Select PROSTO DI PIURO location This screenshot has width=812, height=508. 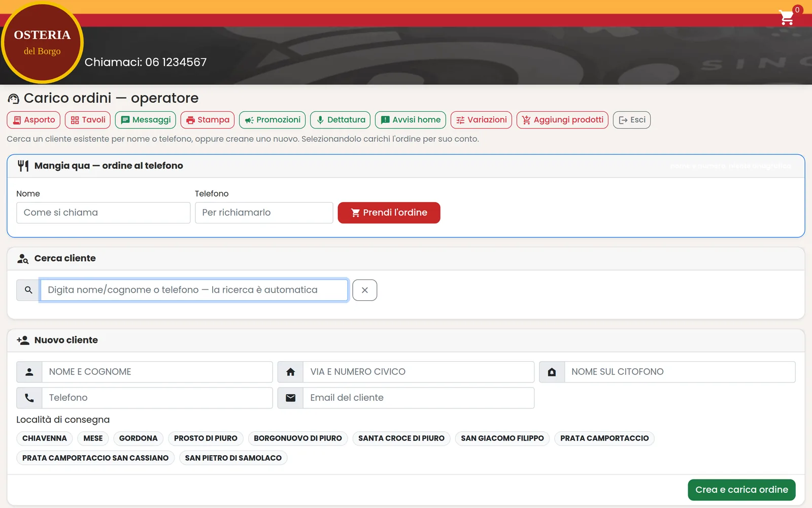206,438
